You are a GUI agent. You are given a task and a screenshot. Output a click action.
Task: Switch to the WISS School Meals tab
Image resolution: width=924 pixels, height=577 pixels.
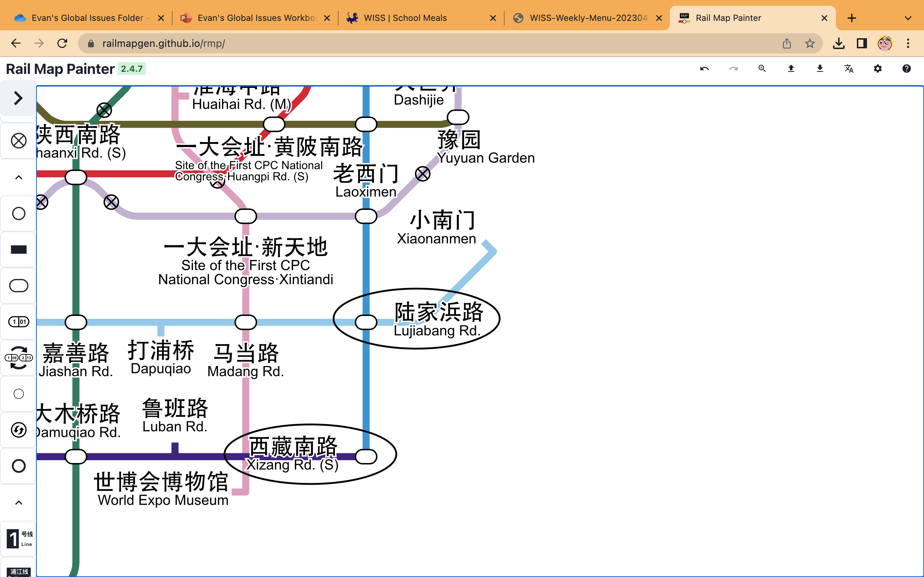coord(405,18)
